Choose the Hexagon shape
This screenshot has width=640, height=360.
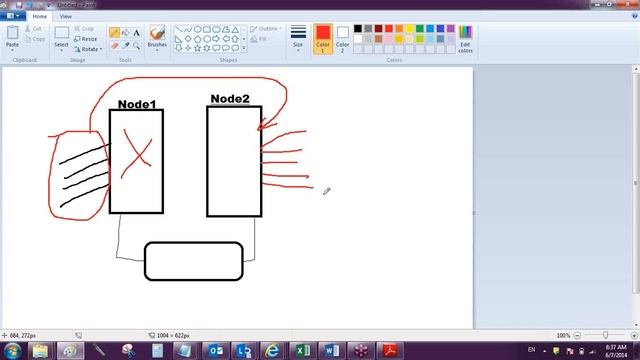pos(207,39)
